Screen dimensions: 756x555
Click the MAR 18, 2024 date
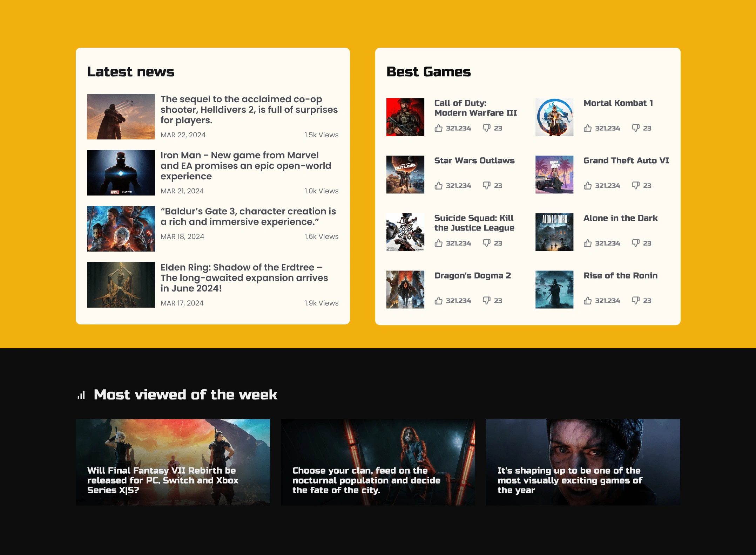point(182,237)
